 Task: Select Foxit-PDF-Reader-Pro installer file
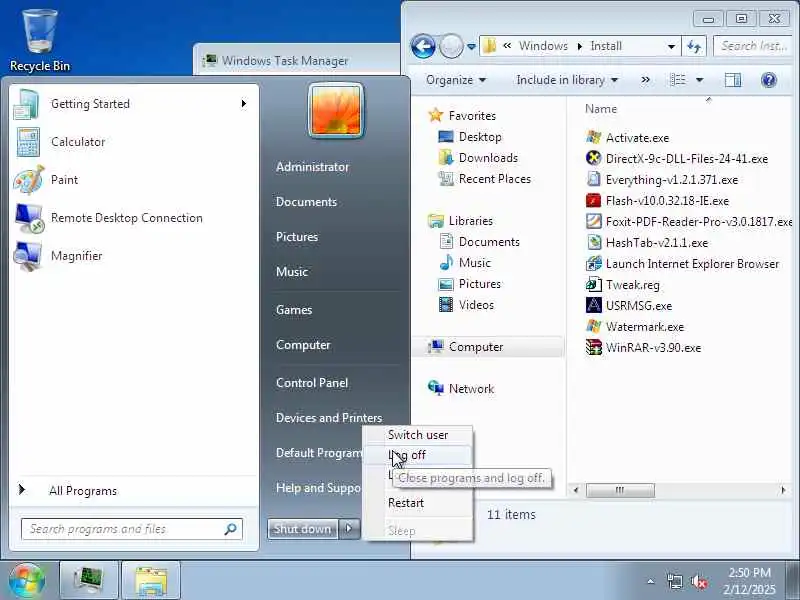click(689, 221)
